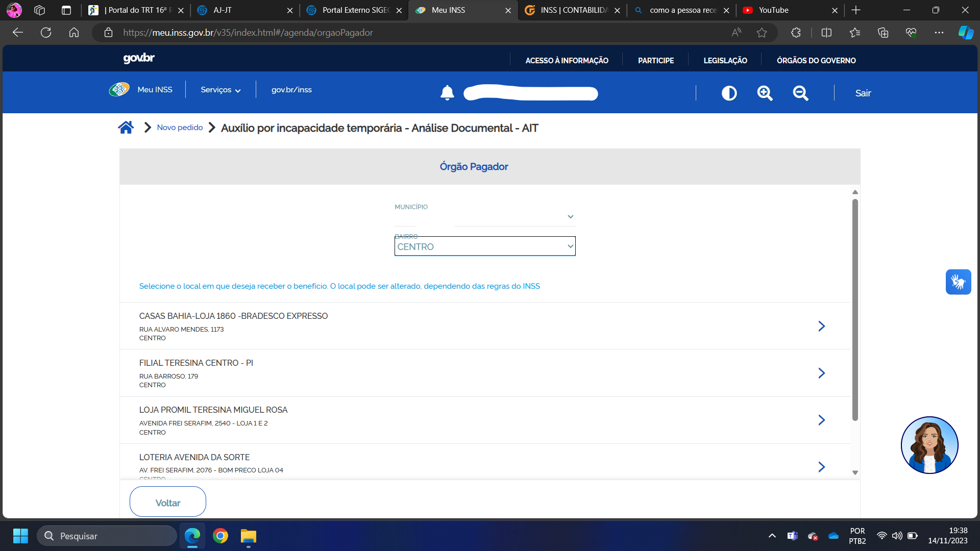Open the clock and date panel
This screenshot has width=980, height=551.
tap(947, 536)
